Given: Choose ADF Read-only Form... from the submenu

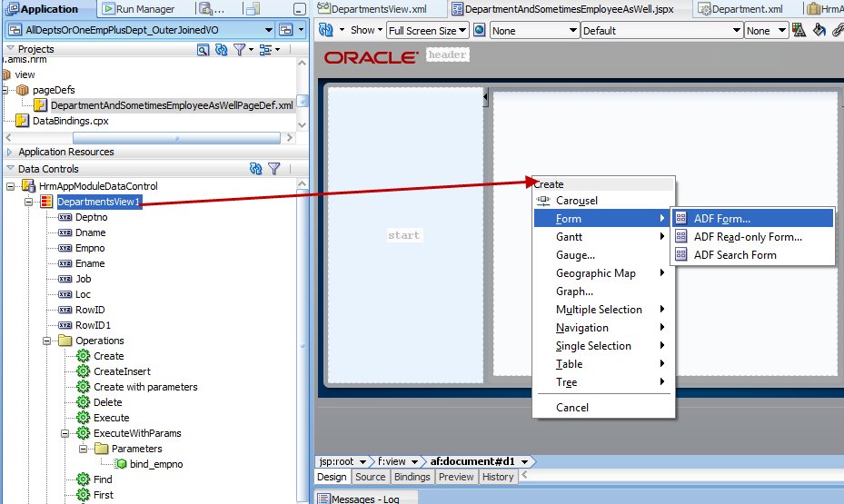Looking at the screenshot, I should [752, 237].
